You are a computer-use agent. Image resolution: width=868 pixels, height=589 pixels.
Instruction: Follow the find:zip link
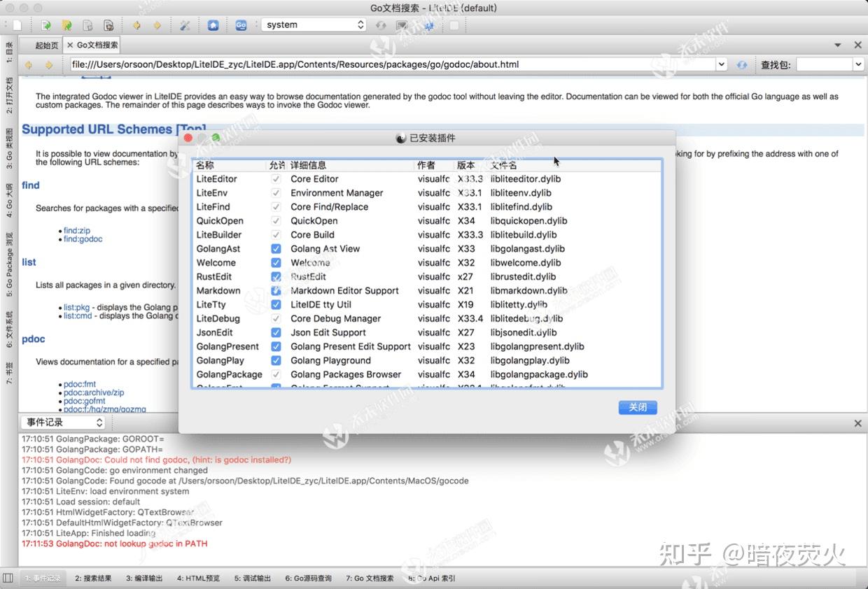[x=77, y=231]
